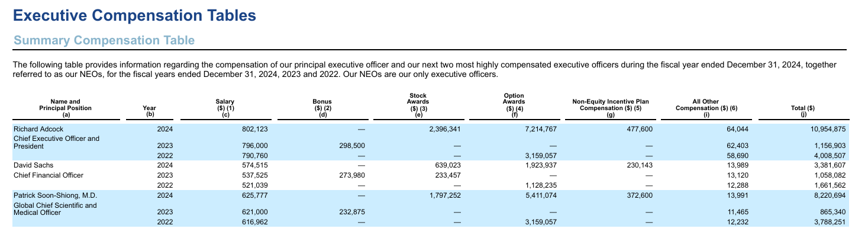Click the 'Chief Financial Officer' title
The image size is (868, 251).
pyautogui.click(x=48, y=175)
